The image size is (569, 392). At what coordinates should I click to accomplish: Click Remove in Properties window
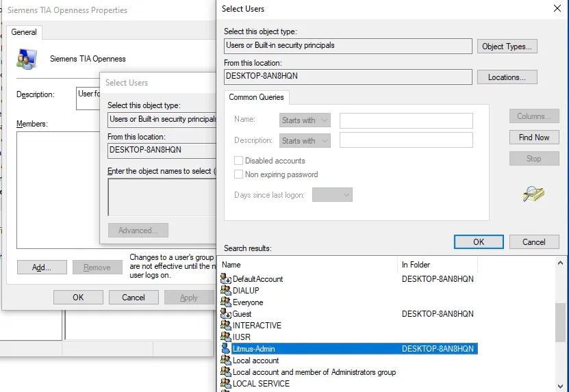(97, 267)
